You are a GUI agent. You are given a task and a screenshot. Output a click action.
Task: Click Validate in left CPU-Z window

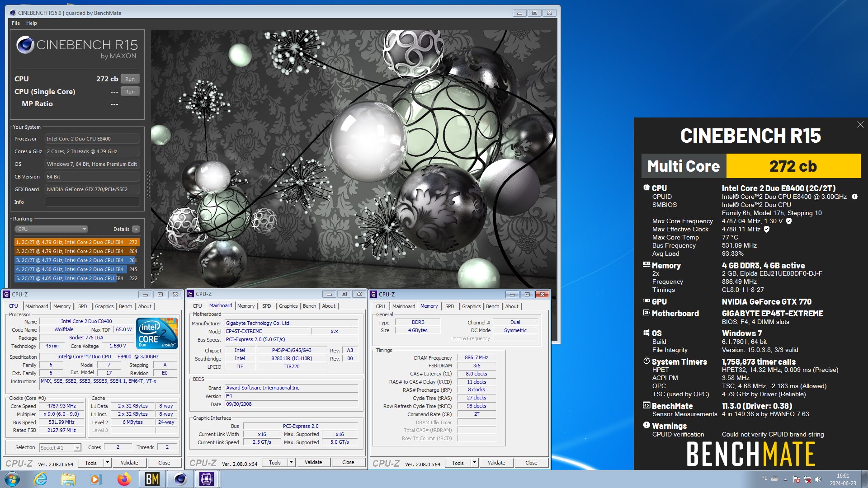pos(129,463)
